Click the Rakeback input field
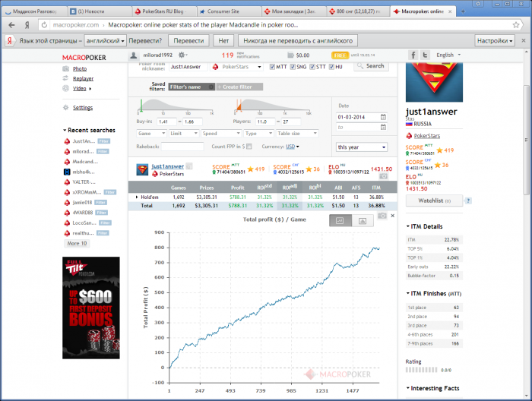Viewport: 532px width, 401px height. (x=182, y=147)
